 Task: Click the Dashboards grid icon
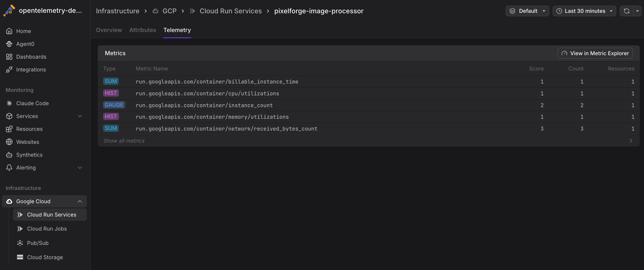pos(9,57)
